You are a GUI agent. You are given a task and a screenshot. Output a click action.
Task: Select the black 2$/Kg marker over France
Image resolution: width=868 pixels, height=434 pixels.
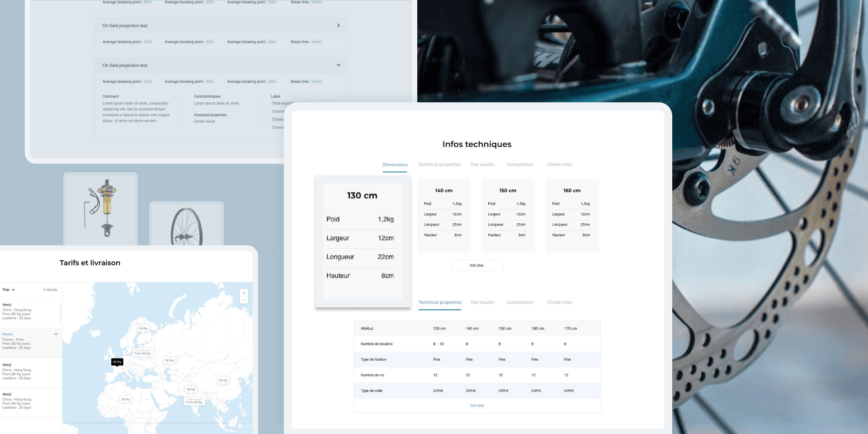[x=117, y=362]
